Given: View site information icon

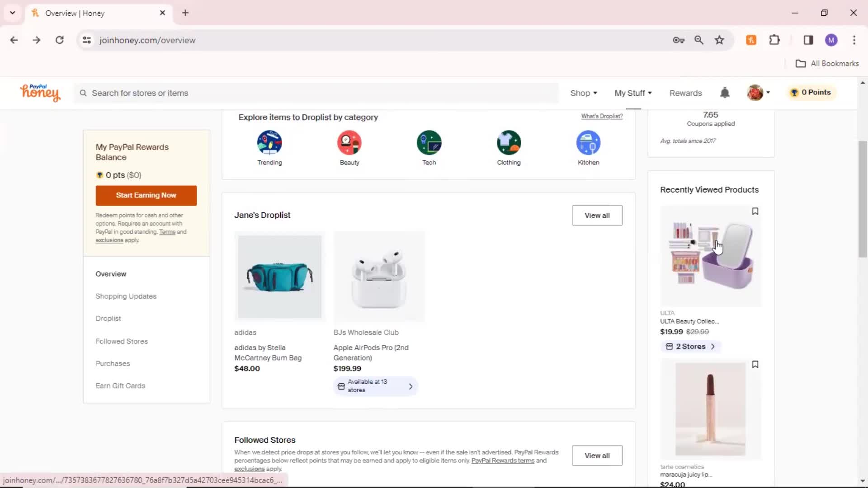Looking at the screenshot, I should point(87,40).
